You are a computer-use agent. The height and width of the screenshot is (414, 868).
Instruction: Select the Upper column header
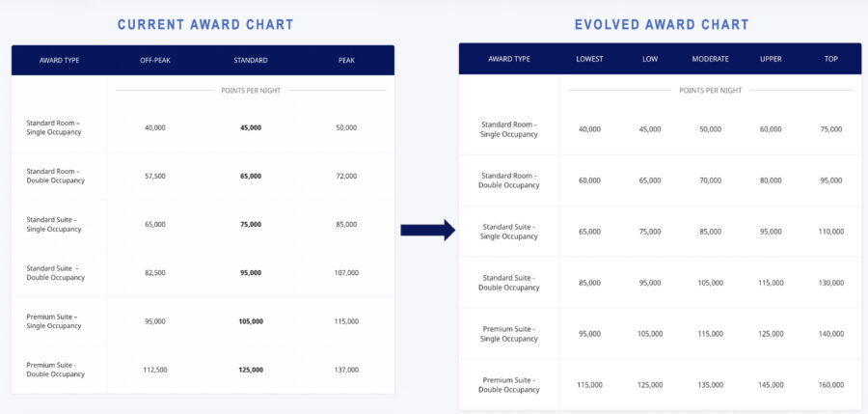[771, 59]
